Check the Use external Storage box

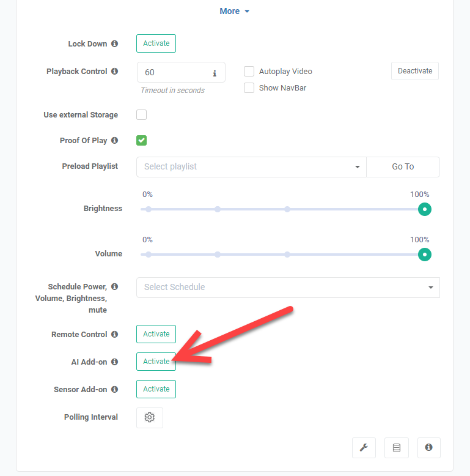141,115
